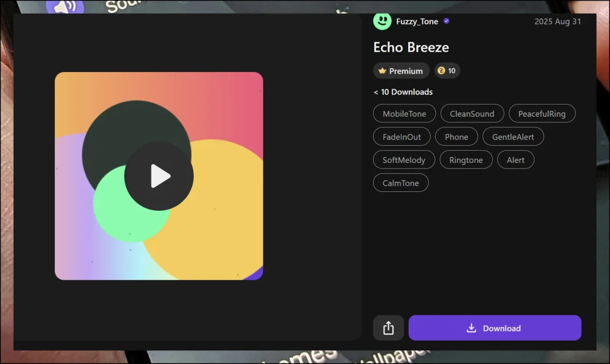Select the PeacefulRing tag
Screen dimensions: 610x364
click(542, 114)
